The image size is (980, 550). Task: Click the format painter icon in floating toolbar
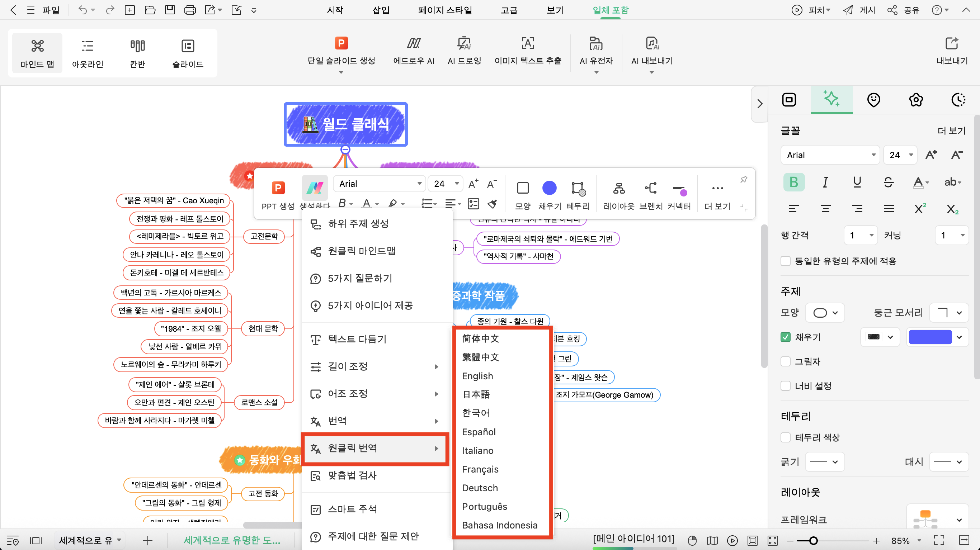pyautogui.click(x=492, y=204)
